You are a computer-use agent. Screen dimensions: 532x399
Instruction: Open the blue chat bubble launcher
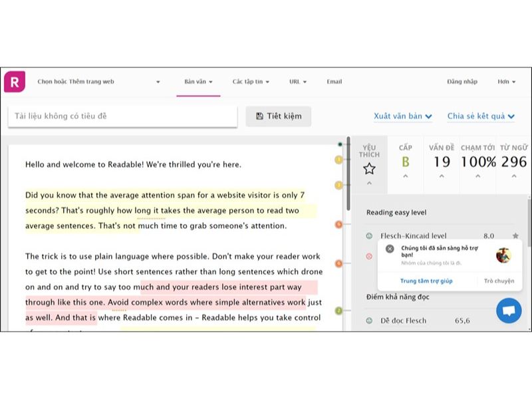point(509,311)
